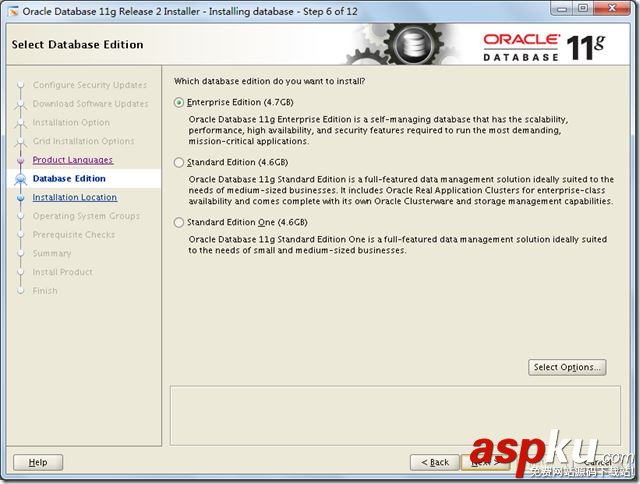
Task: Open the Select Options dialog
Action: click(x=567, y=367)
